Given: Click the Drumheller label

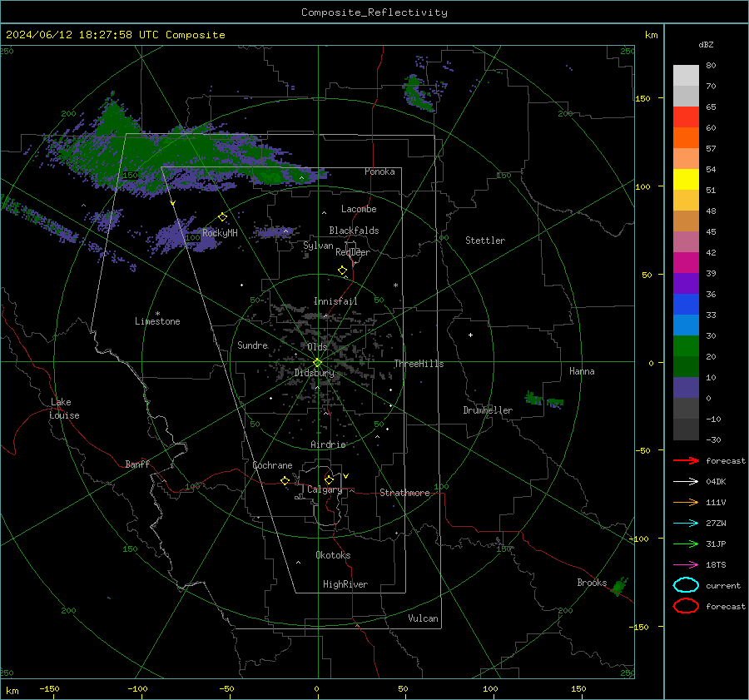Looking at the screenshot, I should (x=488, y=410).
